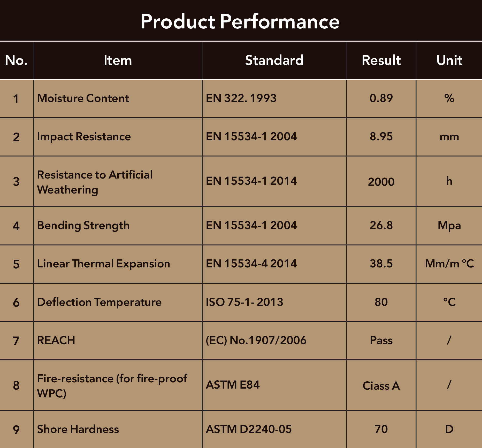Viewport: 482px width, 448px height.
Task: Click the Unit column header
Action: click(x=449, y=60)
